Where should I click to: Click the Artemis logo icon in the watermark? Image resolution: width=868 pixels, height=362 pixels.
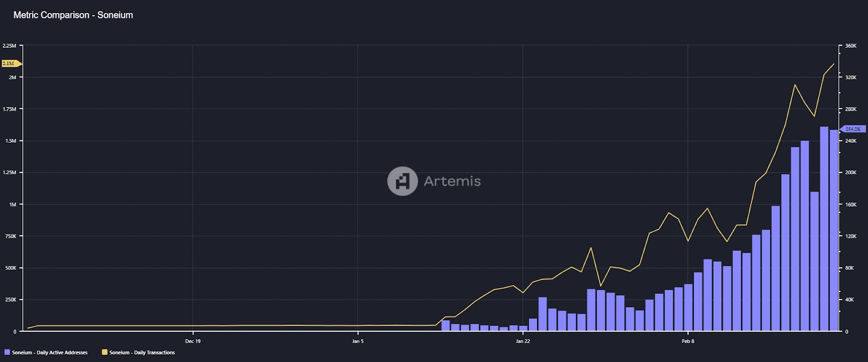(402, 181)
